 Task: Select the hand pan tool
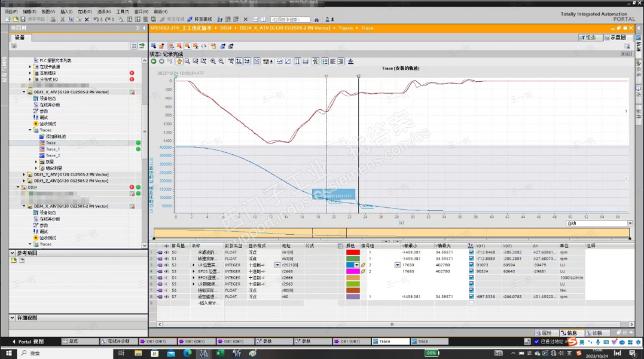point(179,62)
